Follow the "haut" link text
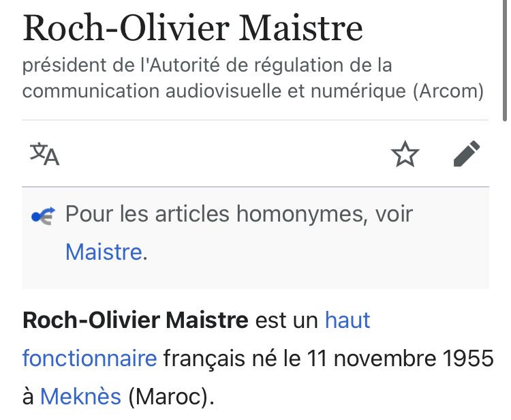The width and height of the screenshot is (511, 420). click(347, 320)
